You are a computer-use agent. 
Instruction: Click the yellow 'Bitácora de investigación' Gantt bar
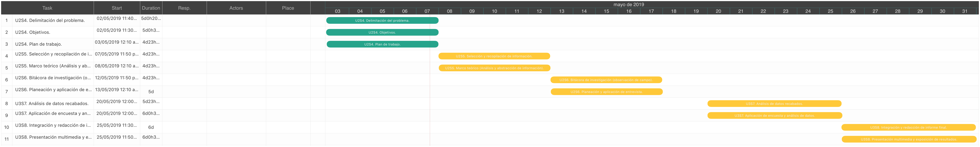606,80
